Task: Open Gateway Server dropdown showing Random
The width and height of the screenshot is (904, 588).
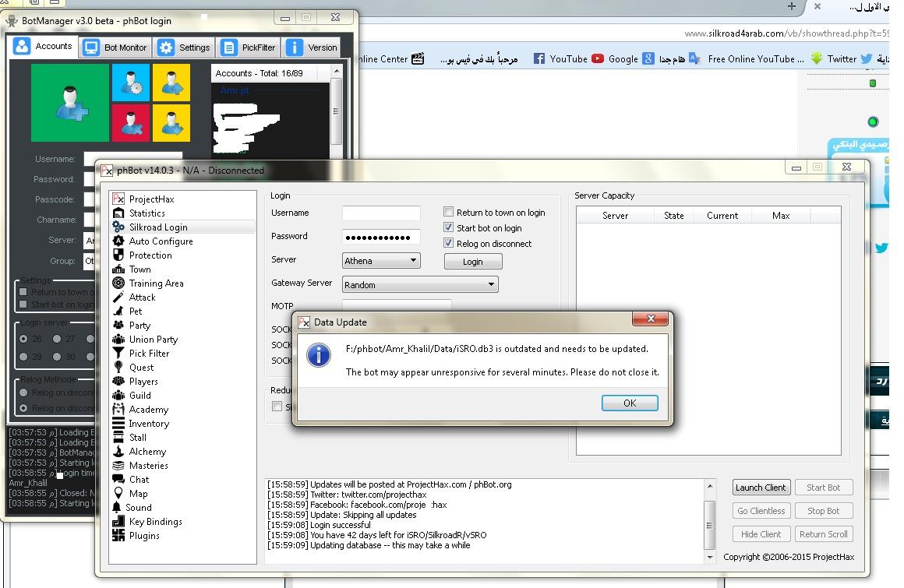Action: tap(420, 284)
